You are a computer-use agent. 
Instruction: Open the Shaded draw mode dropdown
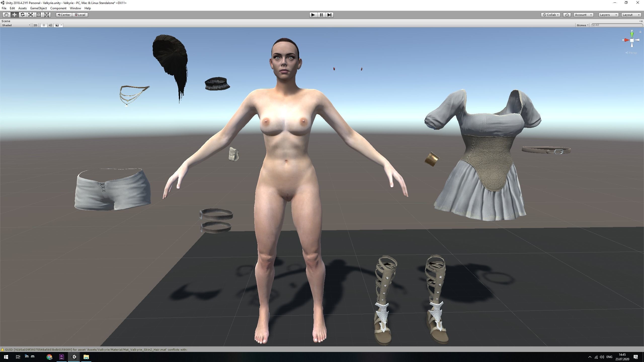[16, 25]
